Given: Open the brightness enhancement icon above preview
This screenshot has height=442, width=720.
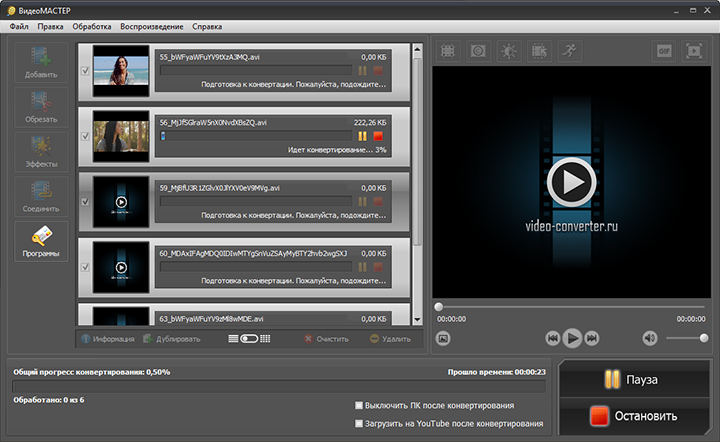Looking at the screenshot, I should (x=508, y=50).
